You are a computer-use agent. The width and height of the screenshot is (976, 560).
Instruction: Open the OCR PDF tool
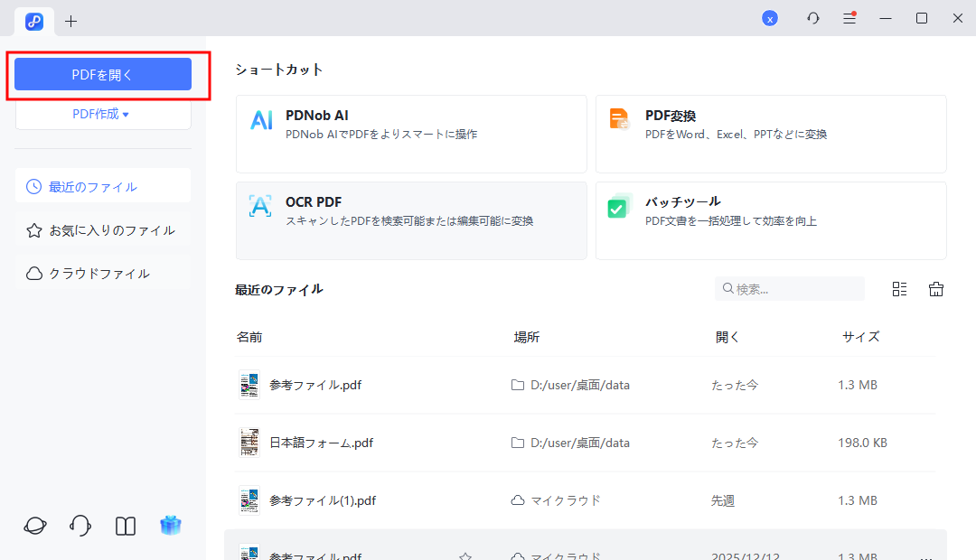pos(411,220)
